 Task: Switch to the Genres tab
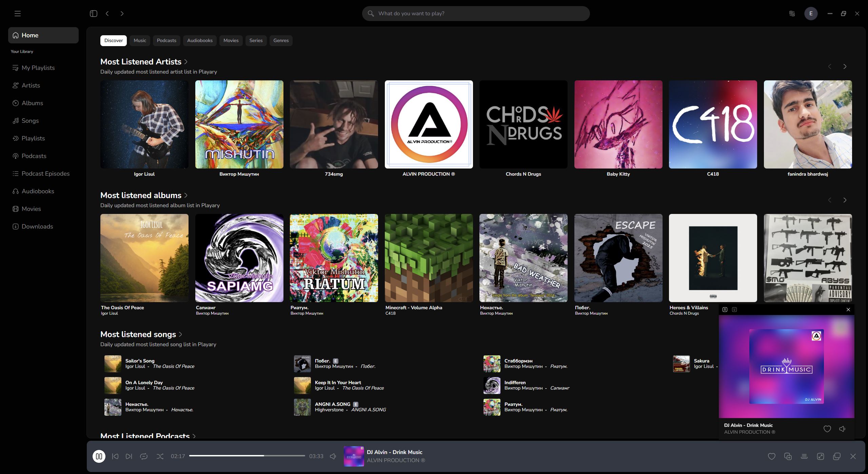pos(281,40)
